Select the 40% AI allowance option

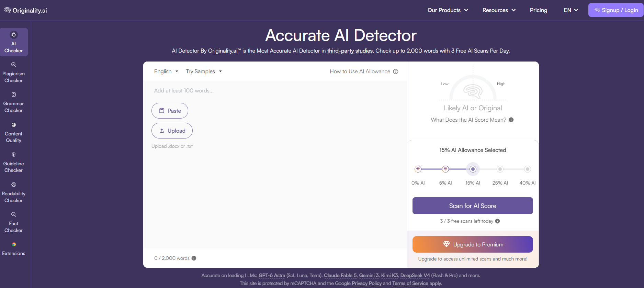coord(528,169)
